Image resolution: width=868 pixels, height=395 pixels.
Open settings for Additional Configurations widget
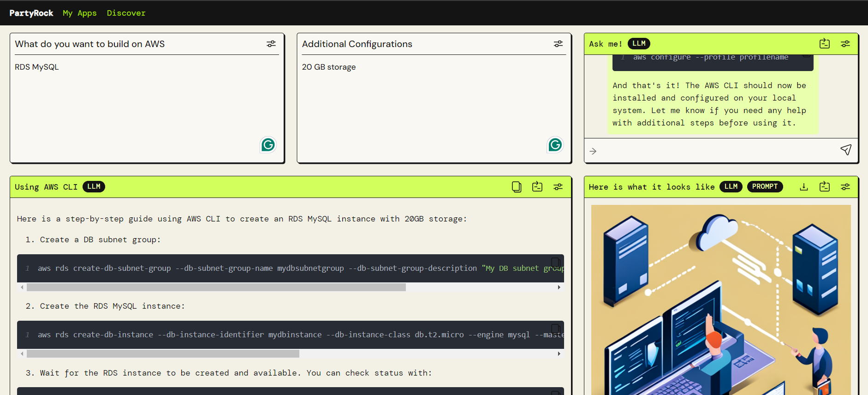(x=558, y=44)
